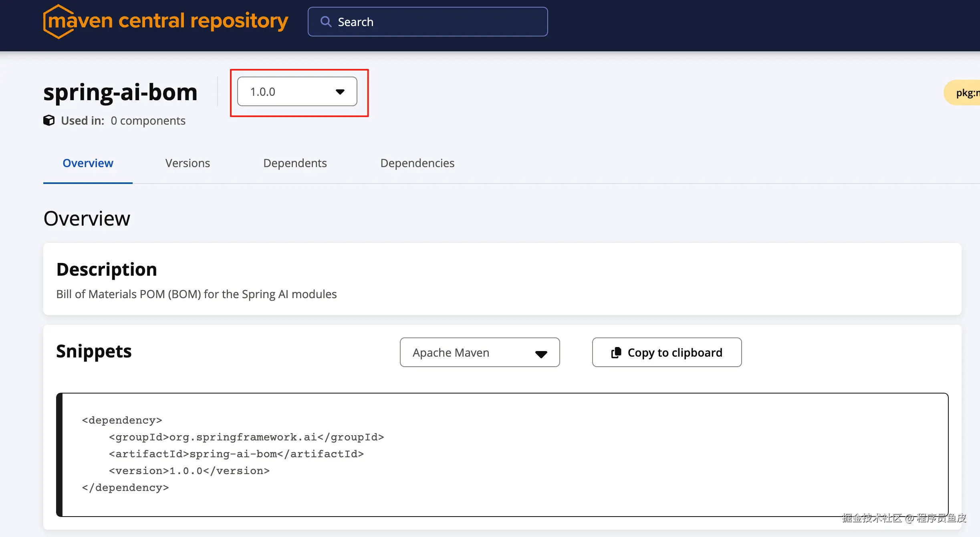This screenshot has width=980, height=537.
Task: Click the spring-ai-bom title heading
Action: tap(120, 92)
